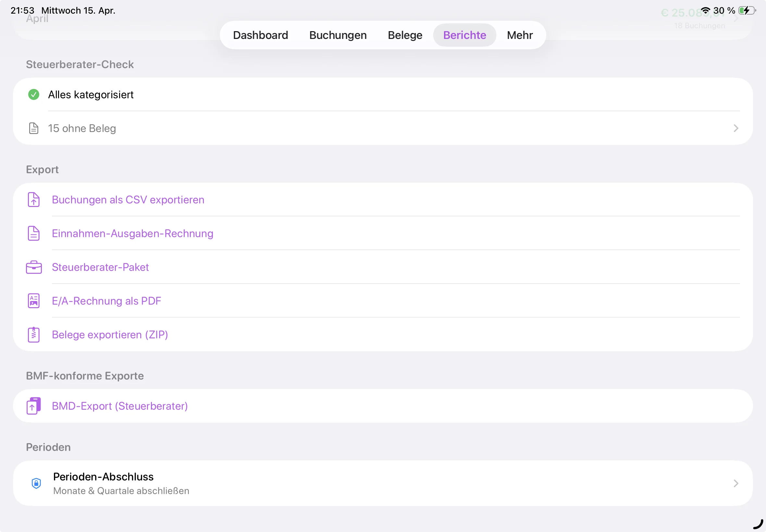Image resolution: width=766 pixels, height=532 pixels.
Task: Open the 15 ohne Beleg chevron
Action: (x=736, y=128)
